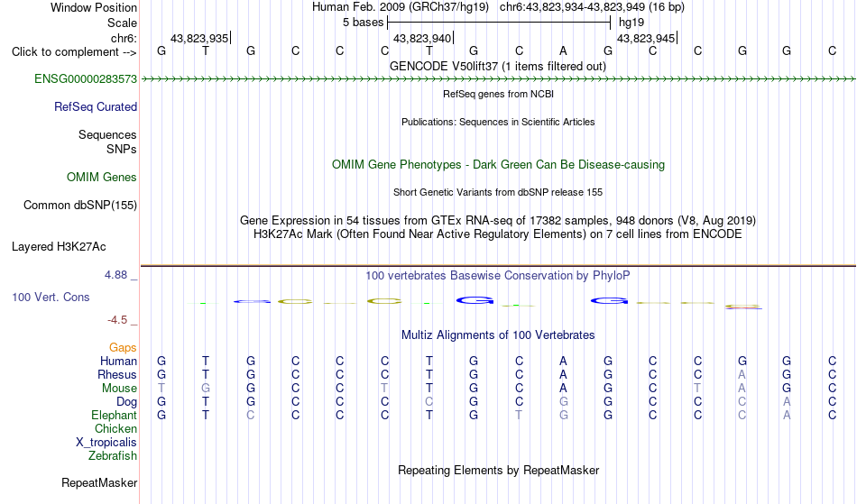Open the RefSeq Curated track label
The width and height of the screenshot is (857, 504).
coord(96,106)
